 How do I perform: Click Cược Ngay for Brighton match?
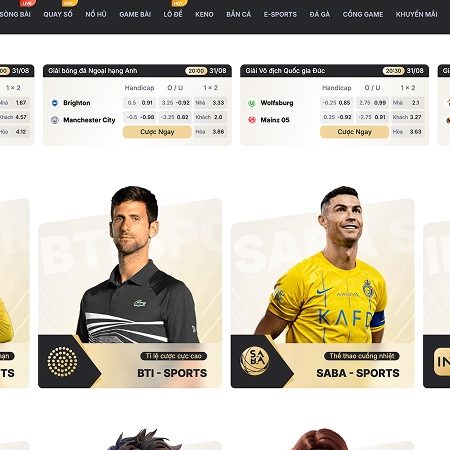(157, 132)
